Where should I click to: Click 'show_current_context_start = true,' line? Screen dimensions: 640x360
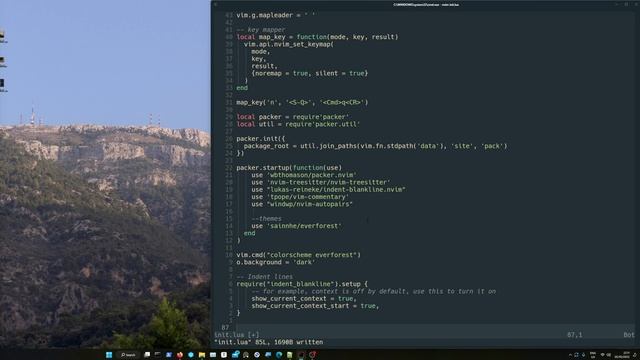pos(315,306)
